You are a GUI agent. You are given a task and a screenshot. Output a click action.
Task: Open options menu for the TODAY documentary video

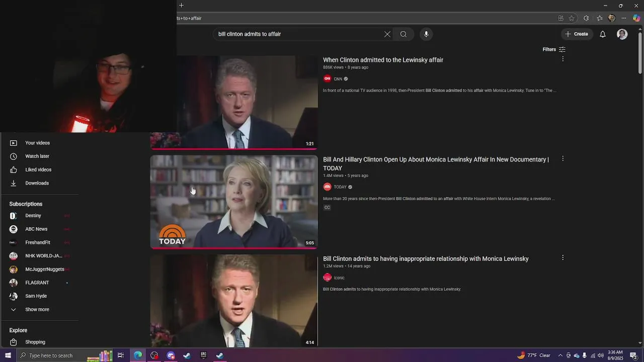(562, 159)
